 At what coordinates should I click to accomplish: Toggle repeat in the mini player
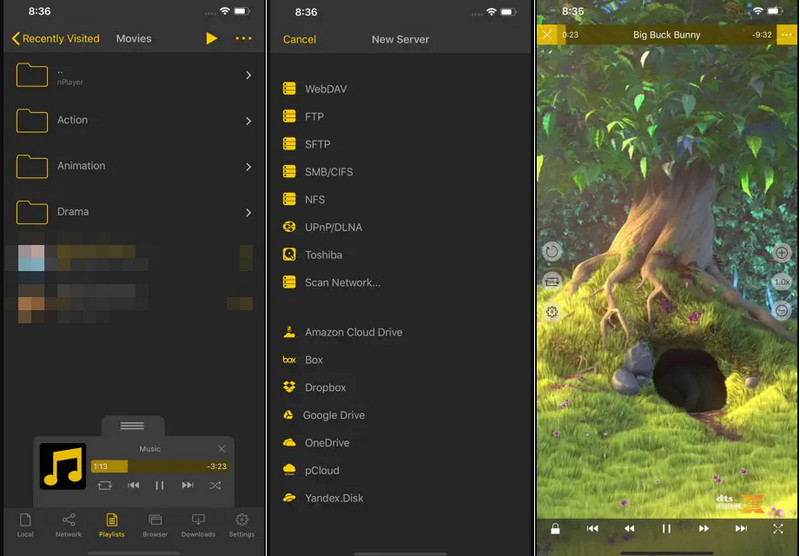coord(105,485)
